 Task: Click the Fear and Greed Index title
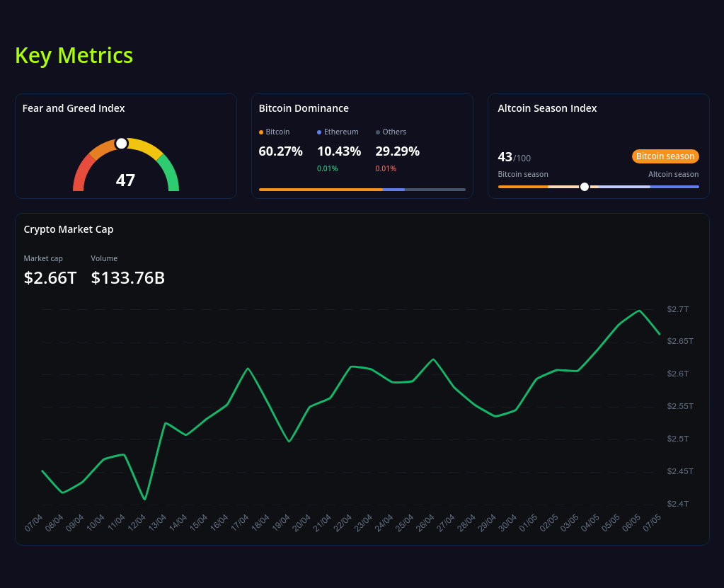pos(74,108)
